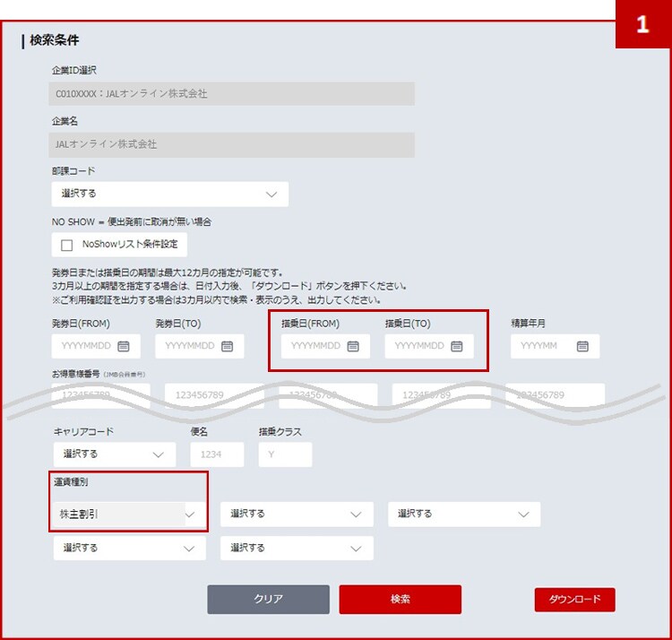Open calendar picker for 発券日(FROM)
The image size is (672, 640).
pos(124,346)
